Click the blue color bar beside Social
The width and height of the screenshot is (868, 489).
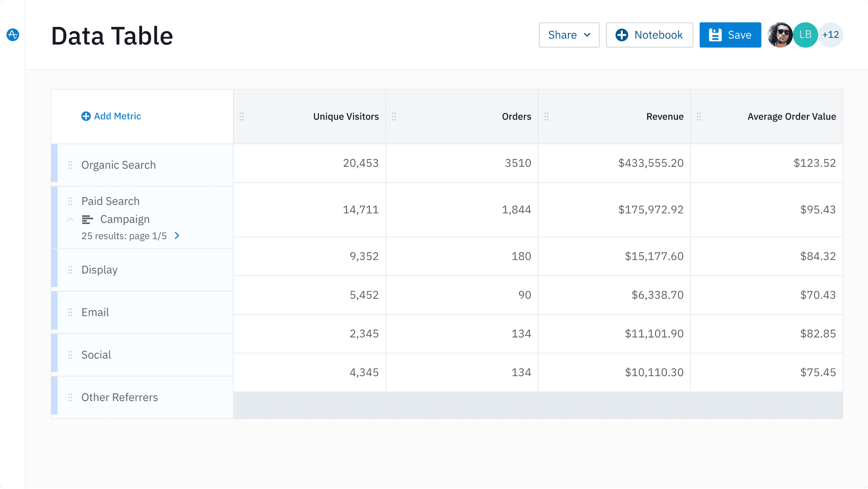pos(54,355)
